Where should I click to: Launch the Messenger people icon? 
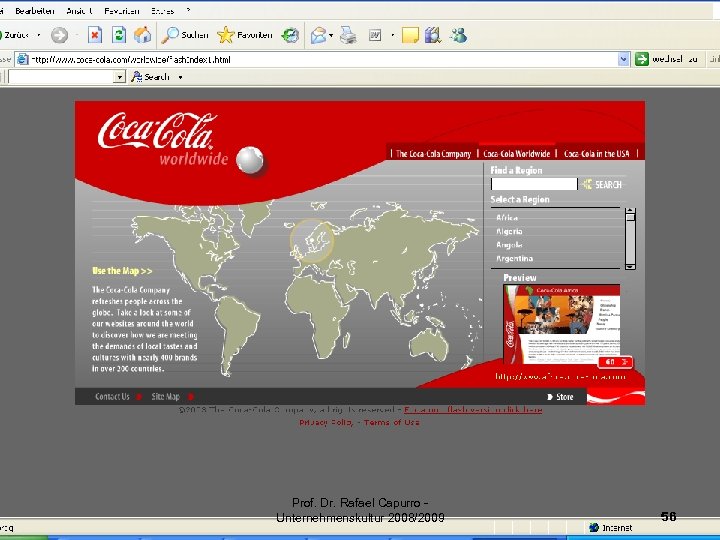tap(458, 35)
